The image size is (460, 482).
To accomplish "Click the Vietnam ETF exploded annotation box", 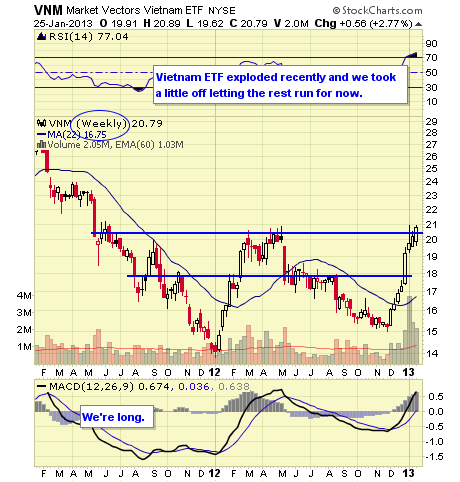I will click(280, 85).
